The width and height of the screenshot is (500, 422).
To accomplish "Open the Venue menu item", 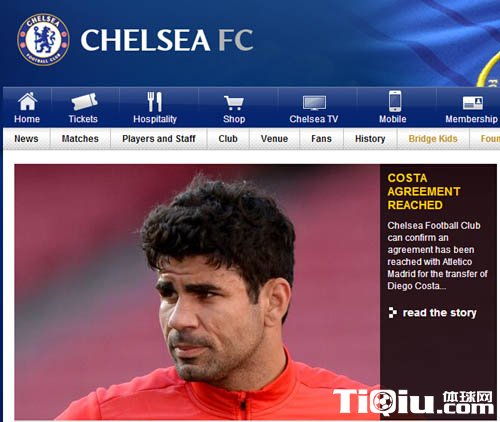I will coord(274,139).
